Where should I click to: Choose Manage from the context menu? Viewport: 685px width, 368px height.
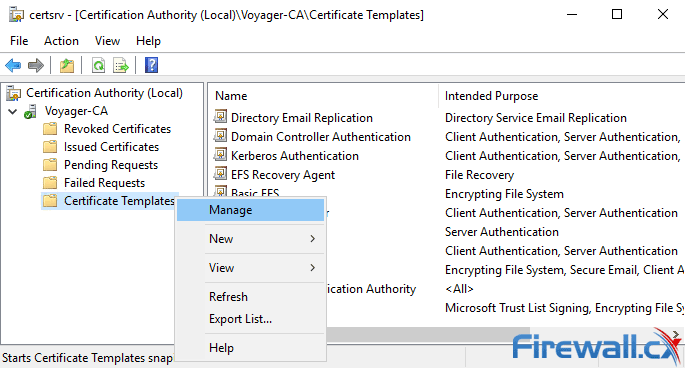[251, 210]
